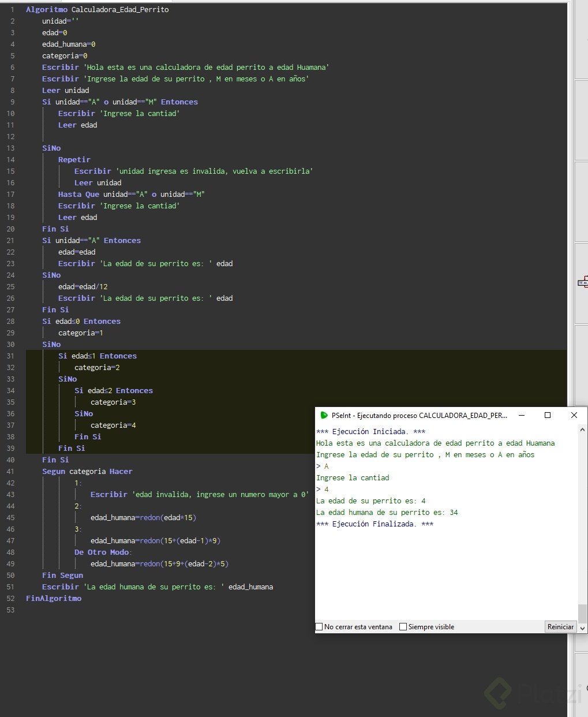This screenshot has height=717, width=588.
Task: Click the 'Si unidad=="A" o unidad=="M" Entonces' line
Action: coord(120,102)
